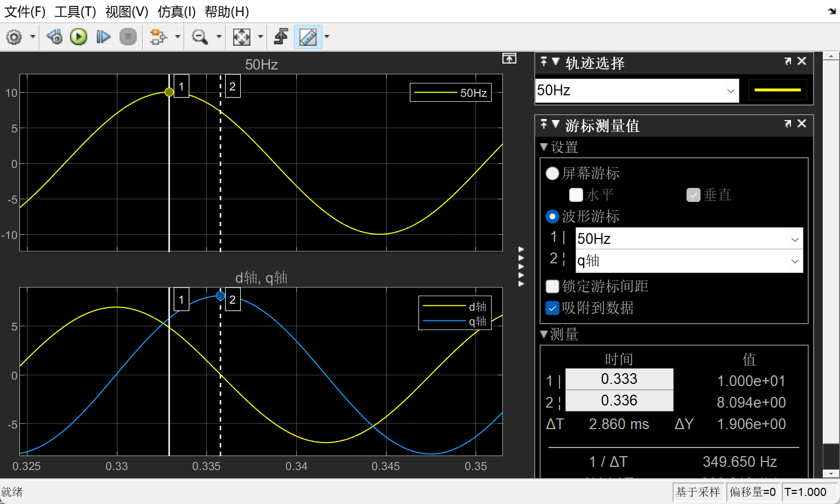Open the zoom tool dropdown arrow
The height and width of the screenshot is (504, 840).
(x=219, y=37)
